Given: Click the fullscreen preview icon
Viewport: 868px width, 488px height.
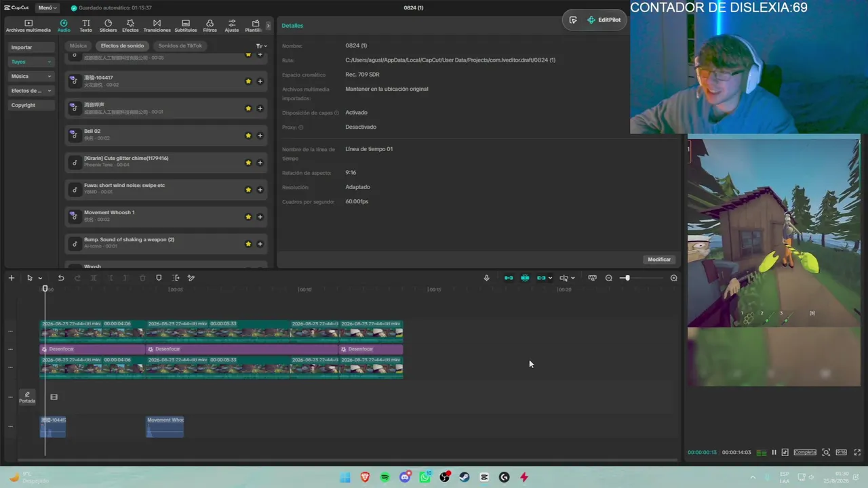Looking at the screenshot, I should pyautogui.click(x=857, y=452).
